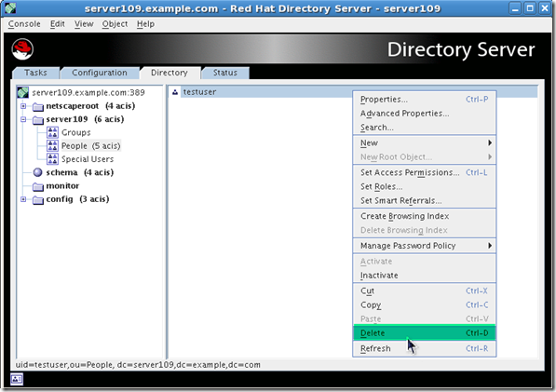Click the Groups organizational unit icon
This screenshot has width=556, height=392.
[x=52, y=132]
